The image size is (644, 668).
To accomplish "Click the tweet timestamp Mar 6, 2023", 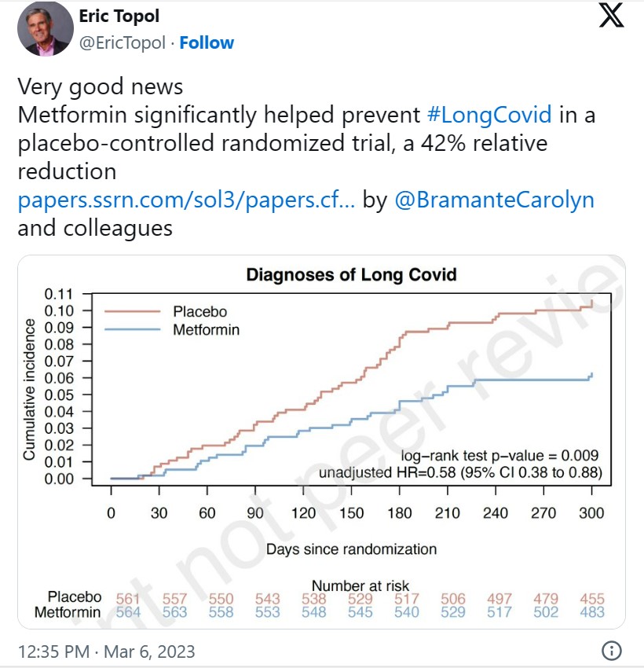I will pyautogui.click(x=105, y=651).
